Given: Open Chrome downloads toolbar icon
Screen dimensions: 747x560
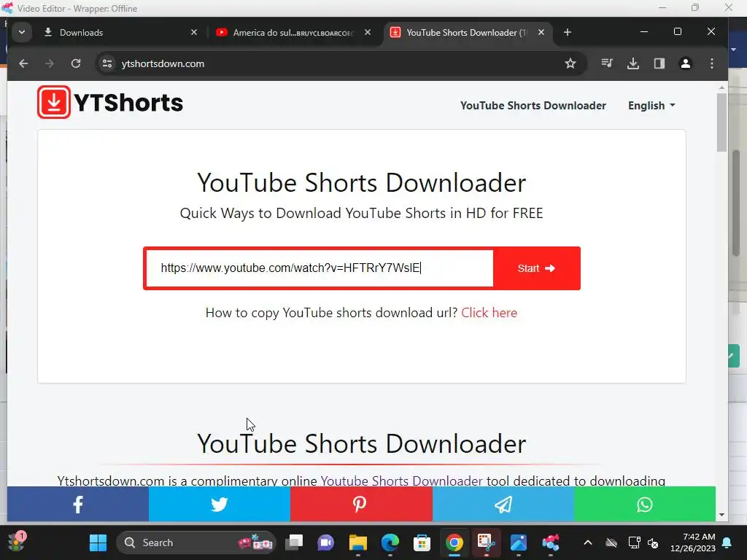Looking at the screenshot, I should tap(632, 63).
